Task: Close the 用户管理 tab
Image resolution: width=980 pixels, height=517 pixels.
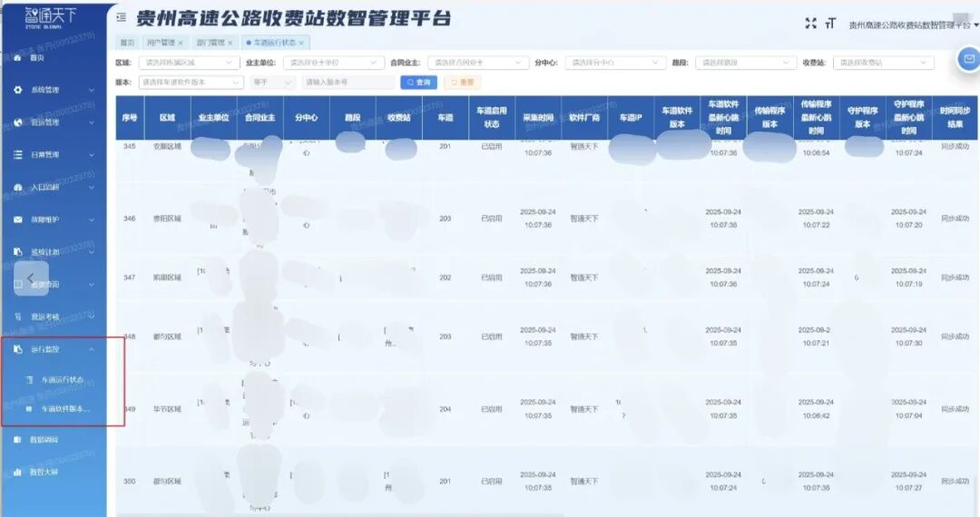Action: pyautogui.click(x=181, y=43)
